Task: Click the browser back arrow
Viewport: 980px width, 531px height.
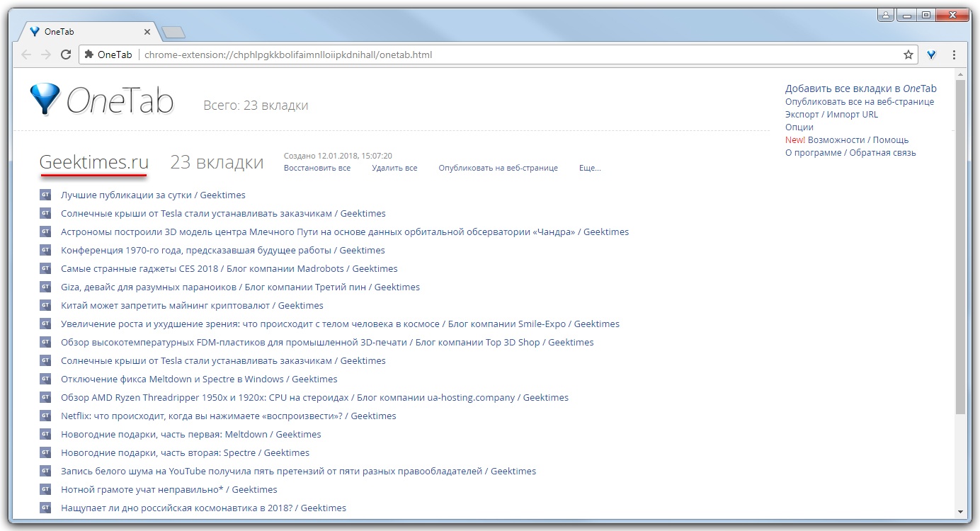Action: click(x=26, y=55)
